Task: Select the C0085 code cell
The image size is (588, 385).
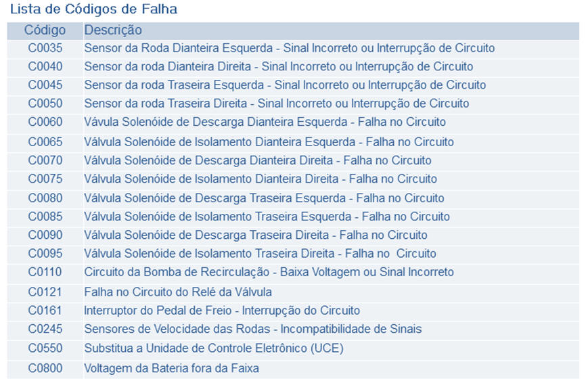Action: click(45, 217)
